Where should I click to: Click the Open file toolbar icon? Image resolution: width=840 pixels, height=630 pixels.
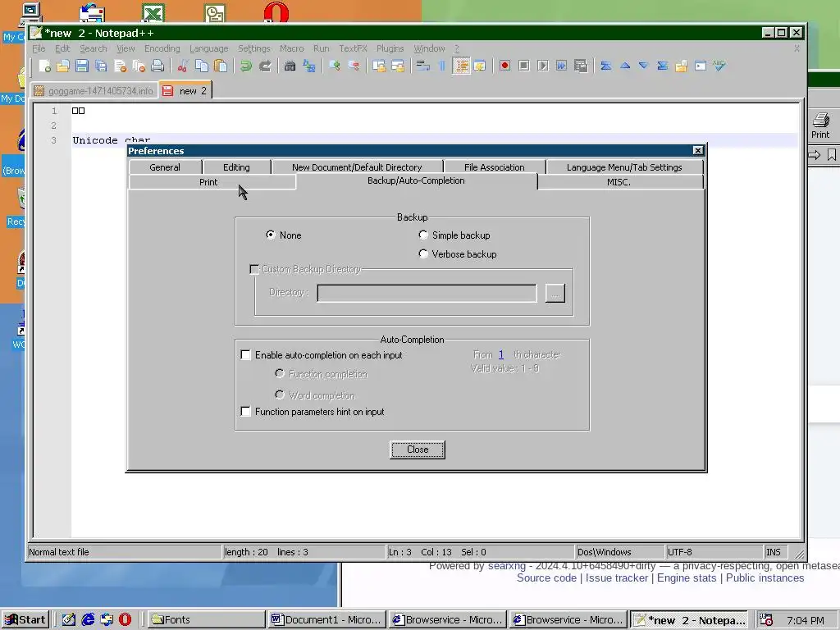[63, 66]
